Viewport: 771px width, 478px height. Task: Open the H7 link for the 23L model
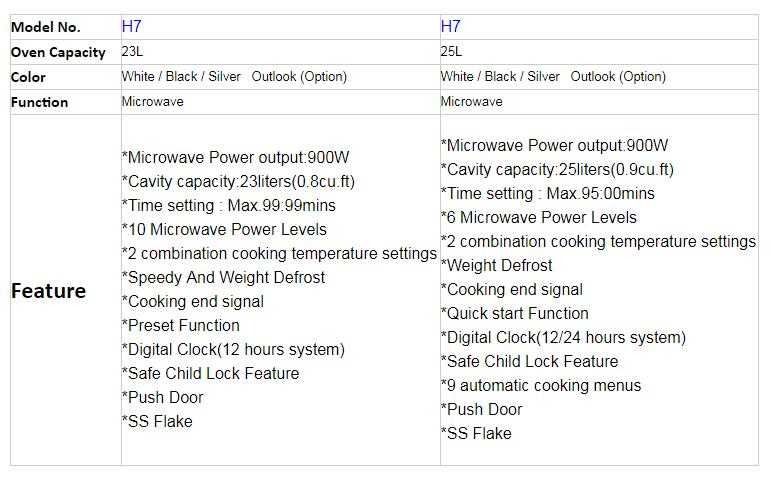131,27
